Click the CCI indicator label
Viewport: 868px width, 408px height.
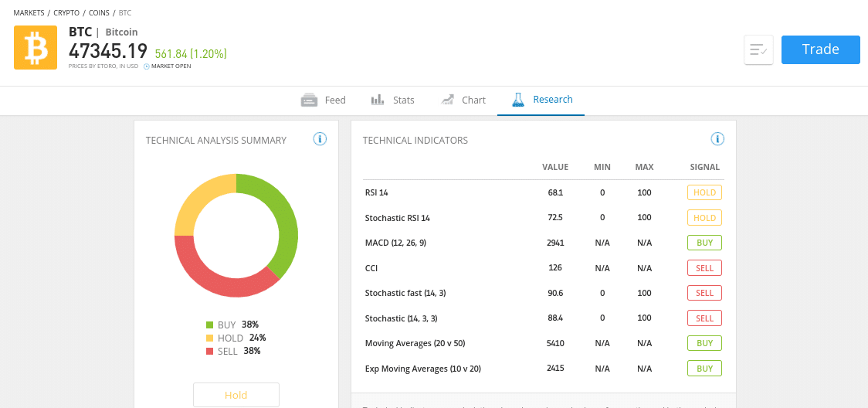[x=371, y=268]
